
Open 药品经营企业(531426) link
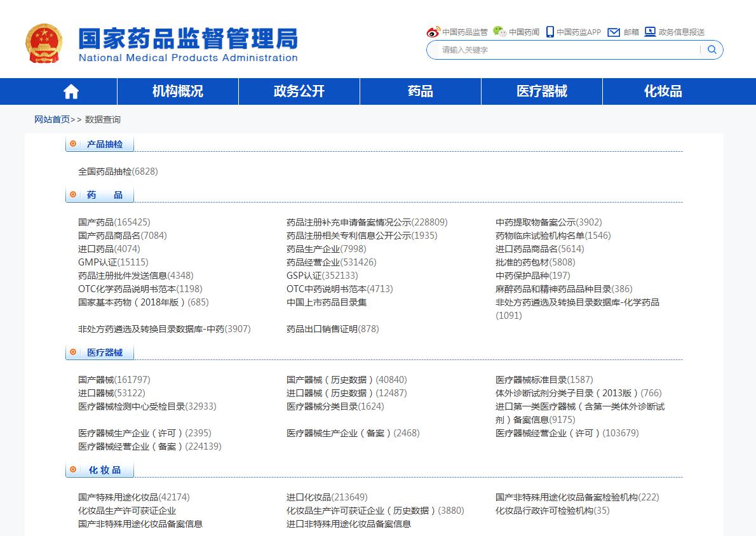click(331, 262)
